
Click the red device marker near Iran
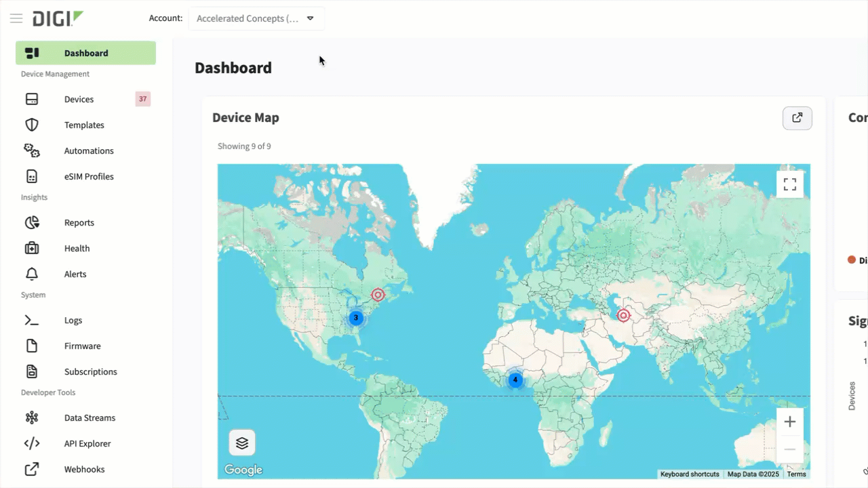point(623,316)
